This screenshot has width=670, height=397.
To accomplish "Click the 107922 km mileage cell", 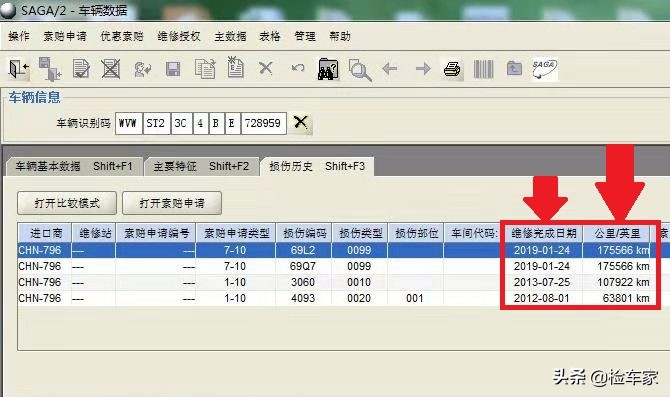I will pos(617,282).
